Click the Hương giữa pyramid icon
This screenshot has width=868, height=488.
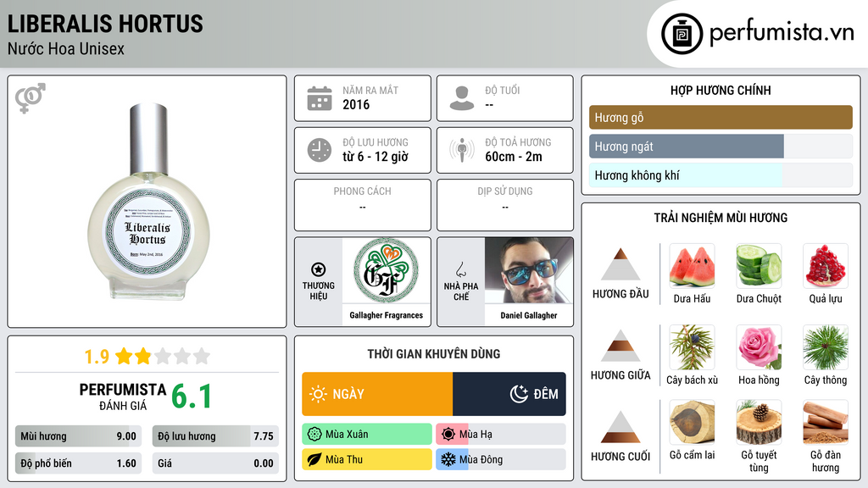(620, 346)
